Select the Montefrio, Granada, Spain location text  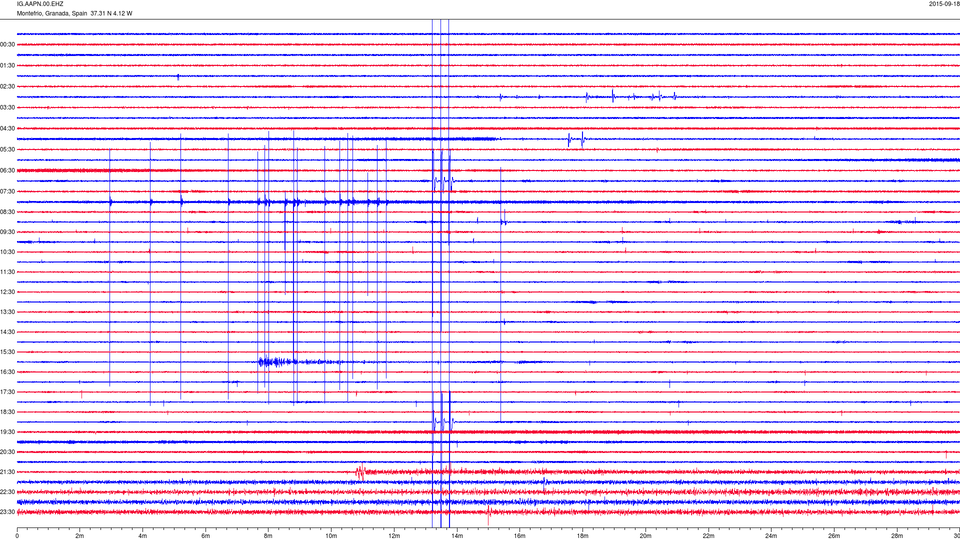click(52, 13)
